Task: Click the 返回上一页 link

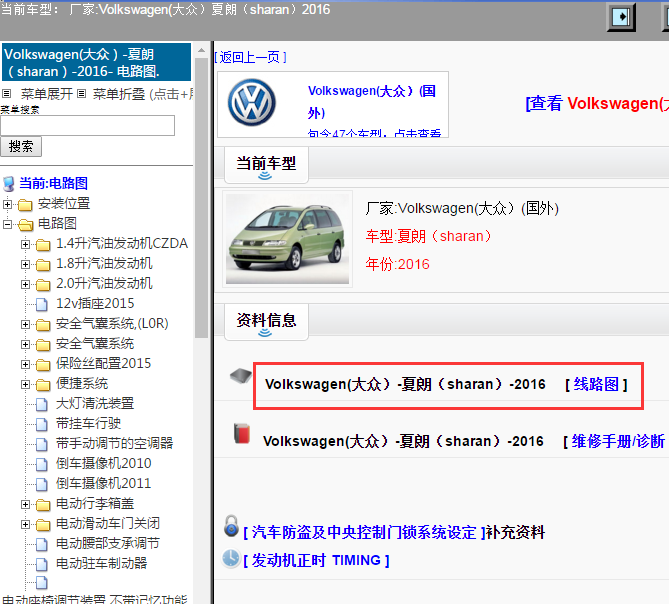Action: [x=250, y=57]
